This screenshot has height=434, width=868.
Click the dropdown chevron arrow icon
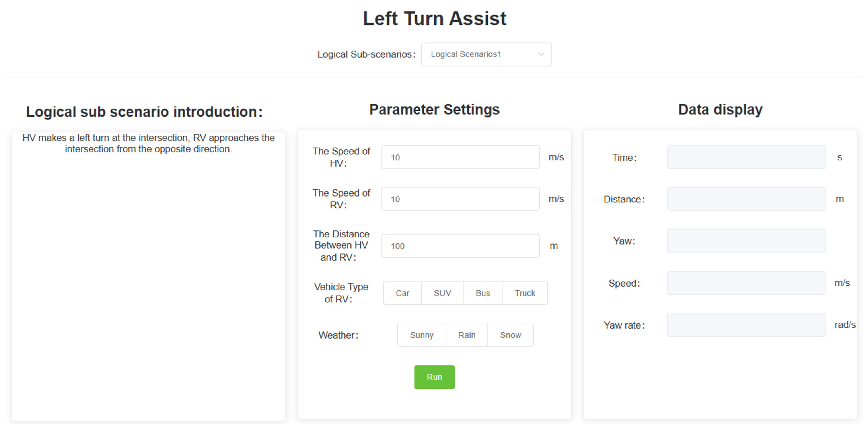coord(541,54)
